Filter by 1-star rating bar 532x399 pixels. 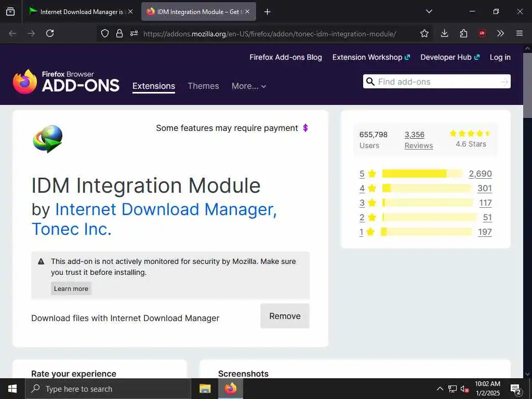point(427,232)
